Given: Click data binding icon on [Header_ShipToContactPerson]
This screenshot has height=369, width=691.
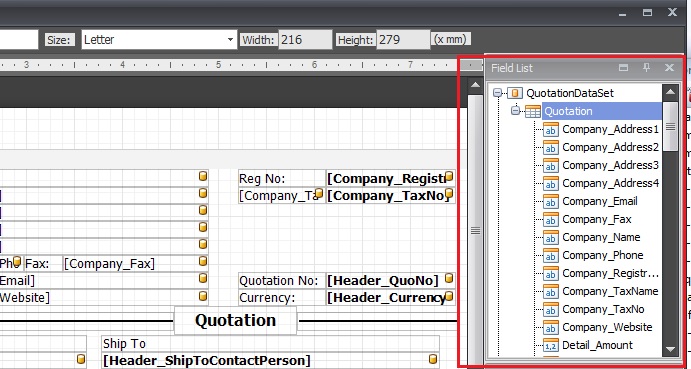Looking at the screenshot, I should [433, 358].
